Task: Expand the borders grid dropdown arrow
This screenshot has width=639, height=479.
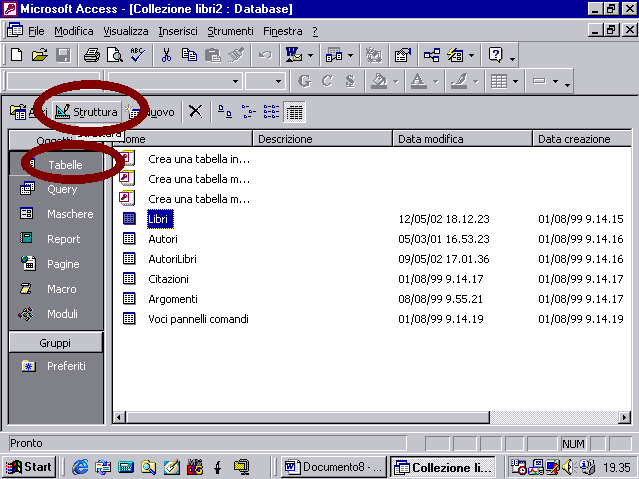Action: 516,82
